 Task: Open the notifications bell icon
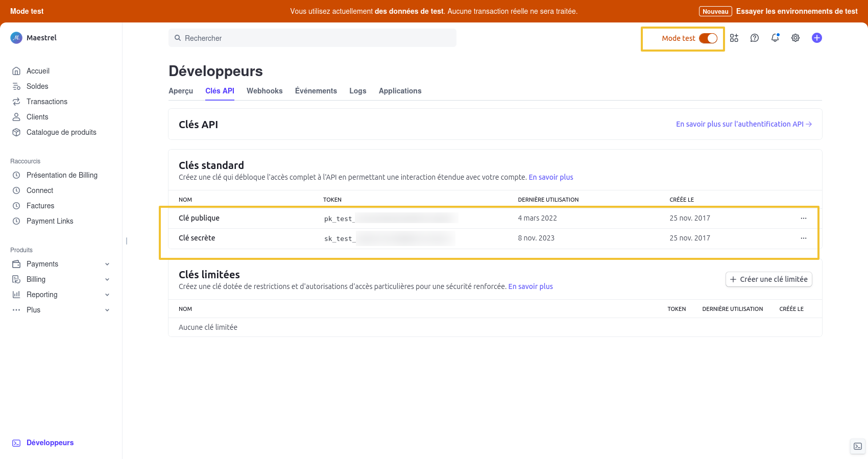pyautogui.click(x=775, y=38)
